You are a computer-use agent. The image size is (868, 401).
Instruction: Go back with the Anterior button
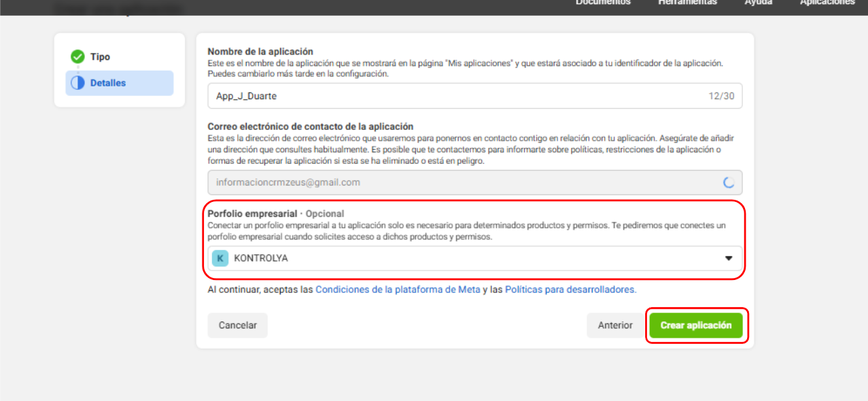615,326
